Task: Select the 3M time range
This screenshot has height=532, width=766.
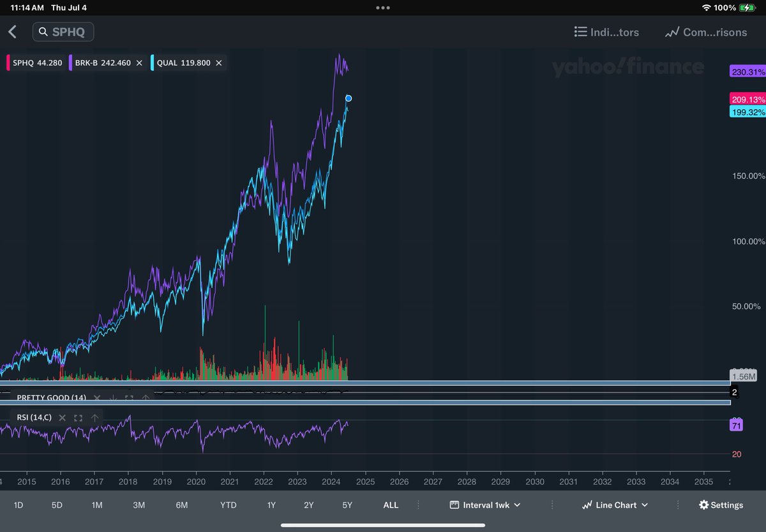Action: [139, 505]
